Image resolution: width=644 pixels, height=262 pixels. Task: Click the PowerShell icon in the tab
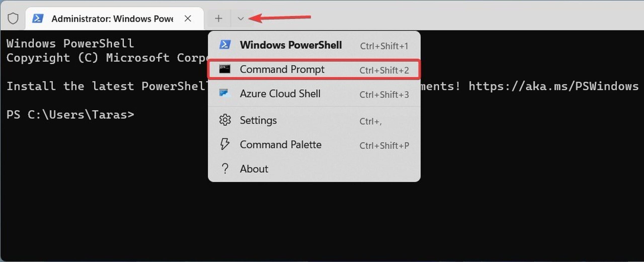38,18
